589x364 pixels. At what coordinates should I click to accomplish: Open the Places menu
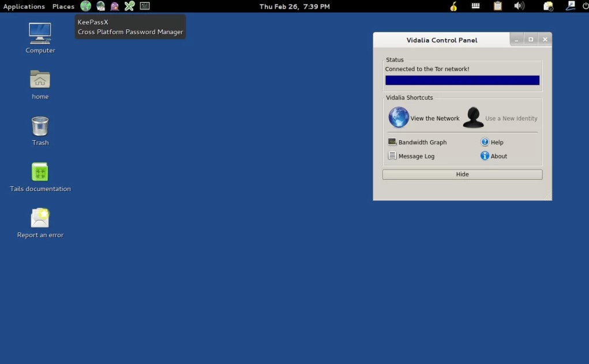(x=63, y=6)
